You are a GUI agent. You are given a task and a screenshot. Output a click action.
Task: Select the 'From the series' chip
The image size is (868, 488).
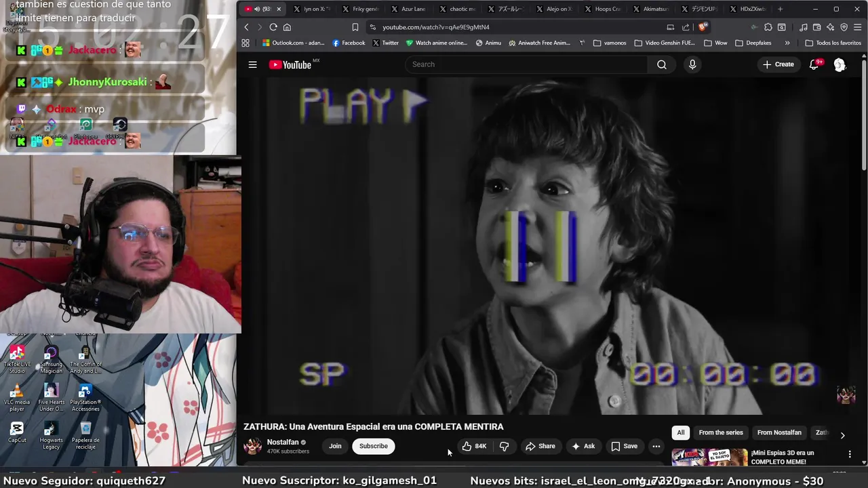click(x=720, y=432)
